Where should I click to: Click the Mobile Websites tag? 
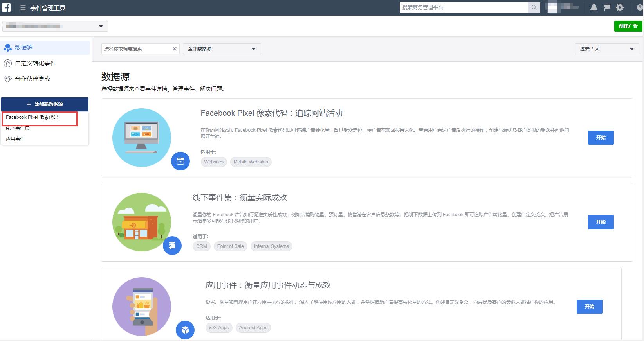(x=251, y=162)
